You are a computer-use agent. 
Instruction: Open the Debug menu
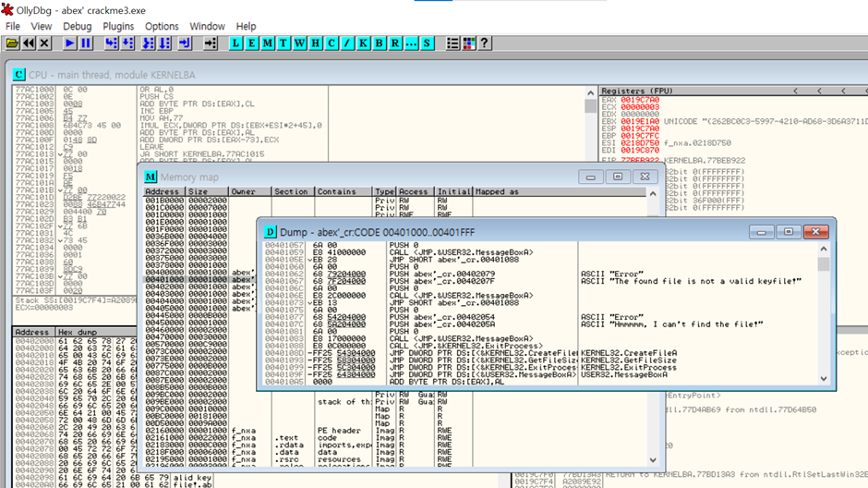click(x=77, y=26)
